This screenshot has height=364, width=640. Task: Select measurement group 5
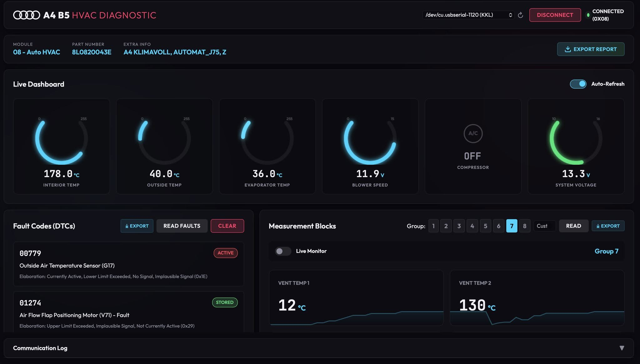pyautogui.click(x=485, y=226)
